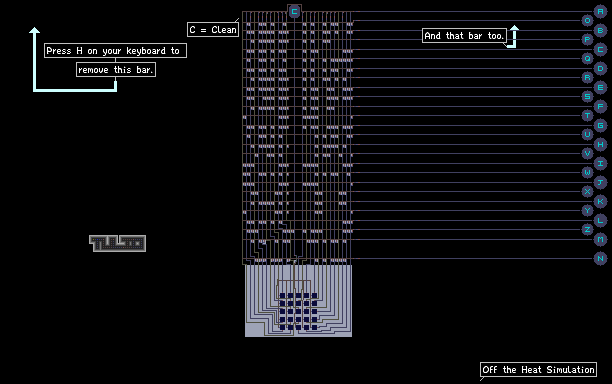Click the round letter Z button
The height and width of the screenshot is (384, 612).
click(x=587, y=229)
